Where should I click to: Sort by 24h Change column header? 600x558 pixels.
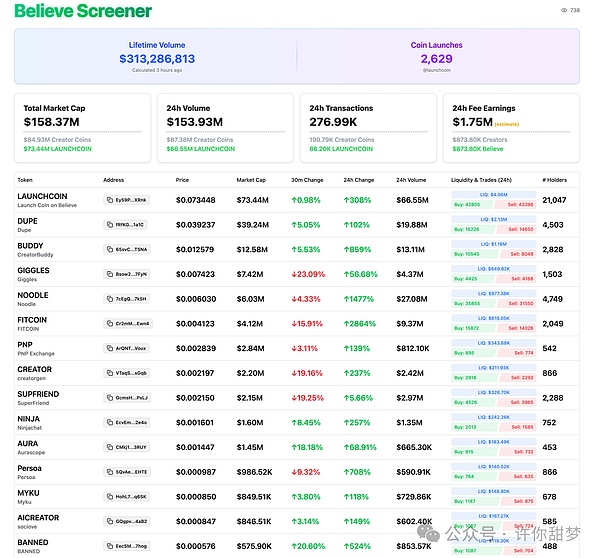coord(357,180)
